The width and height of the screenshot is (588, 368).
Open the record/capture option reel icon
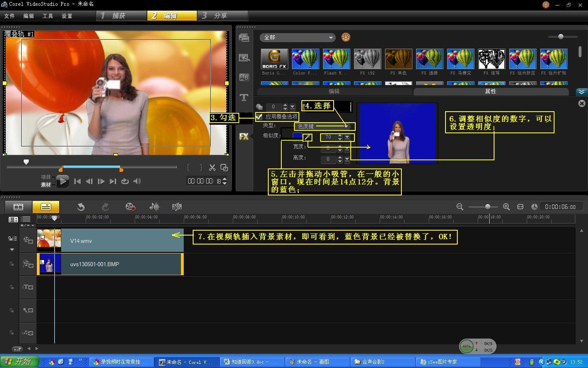[130, 207]
